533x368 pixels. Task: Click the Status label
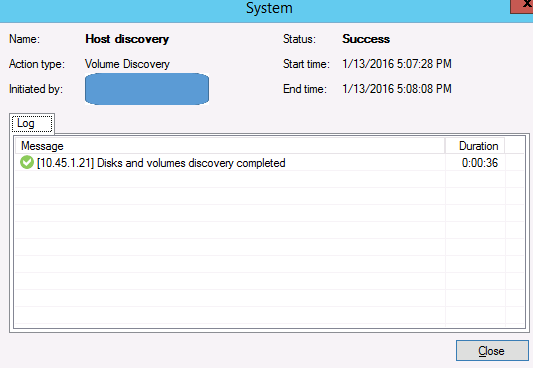pos(299,39)
